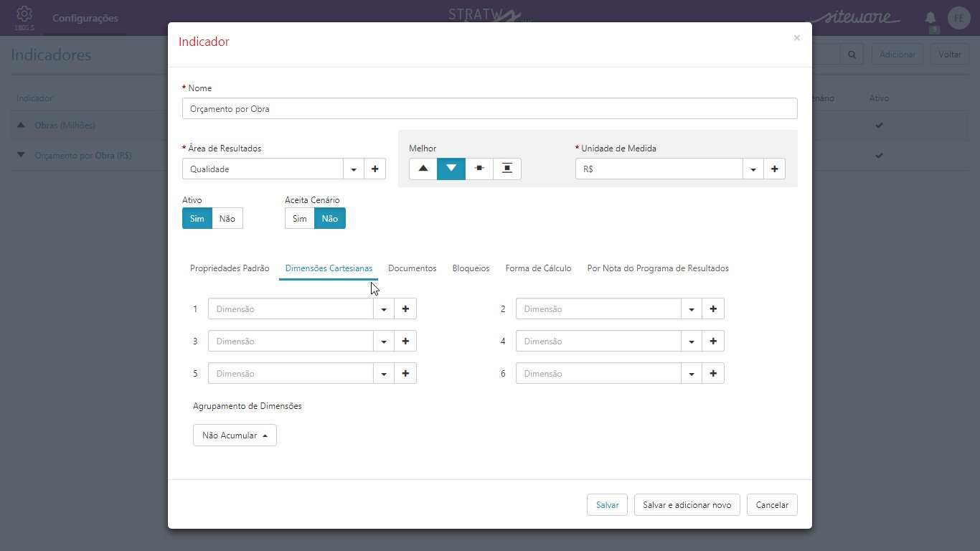Image resolution: width=980 pixels, height=551 pixels.
Task: Select the up arrow 'Melhor' option
Action: pyautogui.click(x=423, y=169)
